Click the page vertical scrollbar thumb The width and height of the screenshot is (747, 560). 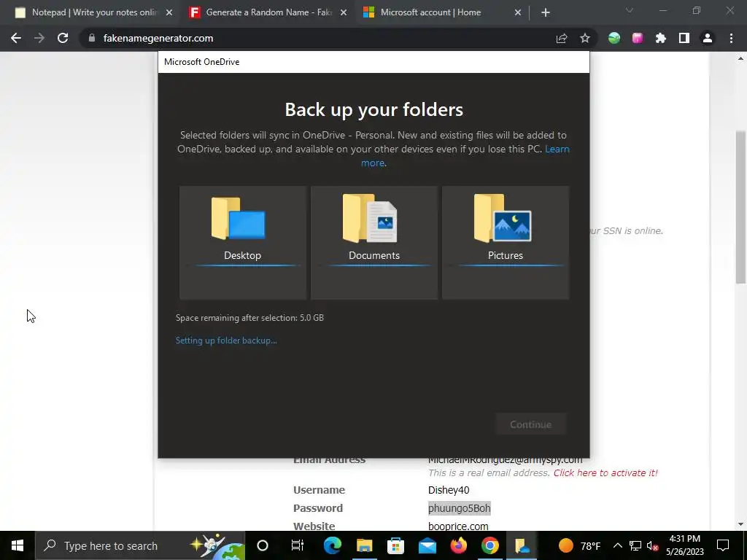741,207
